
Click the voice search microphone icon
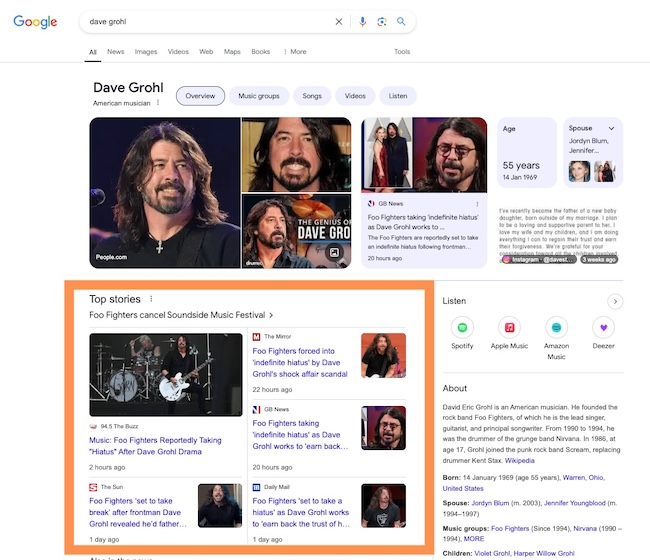(x=363, y=21)
